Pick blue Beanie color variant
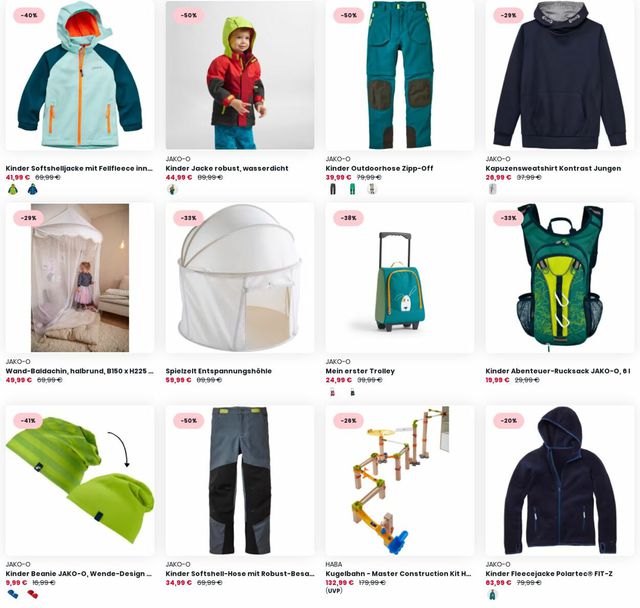This screenshot has height=608, width=640. point(13,595)
